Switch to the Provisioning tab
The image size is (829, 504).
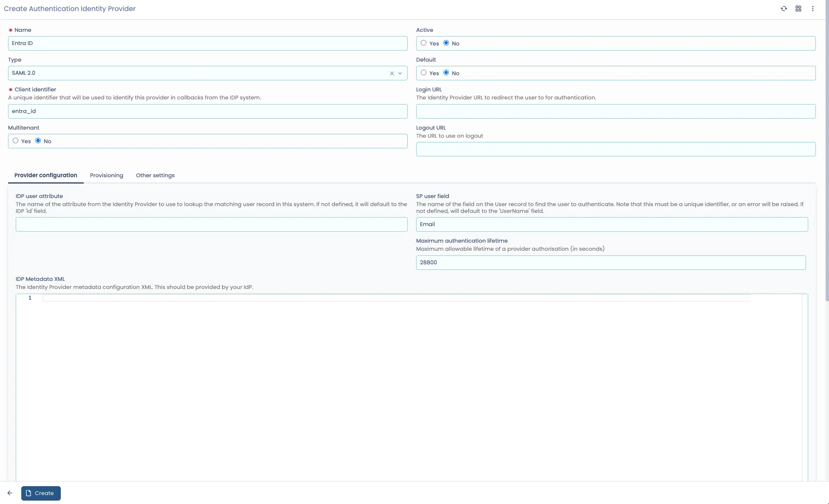[x=107, y=175]
